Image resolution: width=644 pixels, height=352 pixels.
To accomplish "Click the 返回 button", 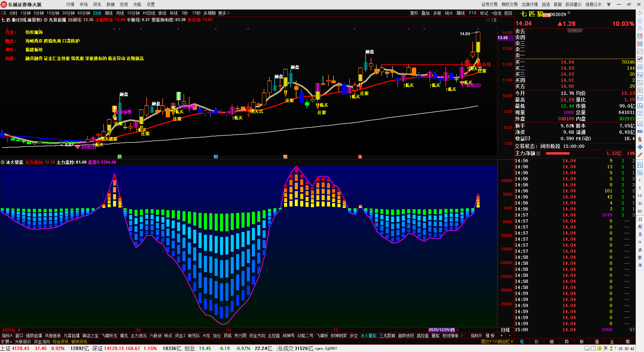I will click(508, 13).
